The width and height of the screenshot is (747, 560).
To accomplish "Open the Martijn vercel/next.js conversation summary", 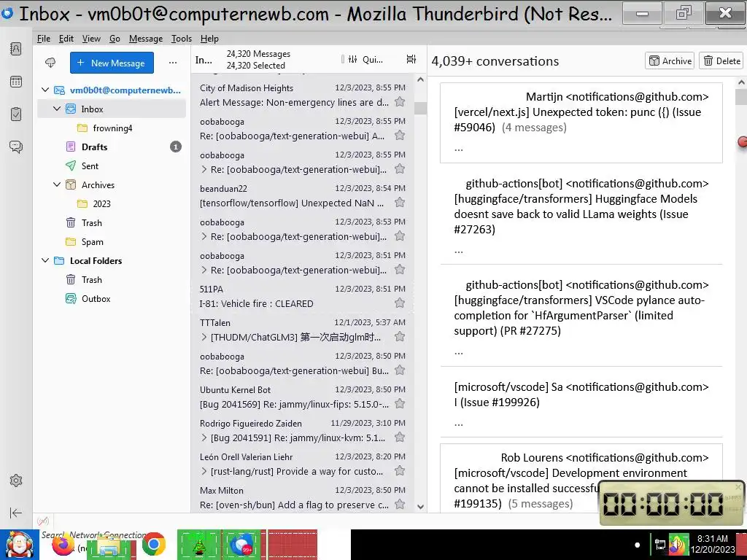I will point(581,122).
